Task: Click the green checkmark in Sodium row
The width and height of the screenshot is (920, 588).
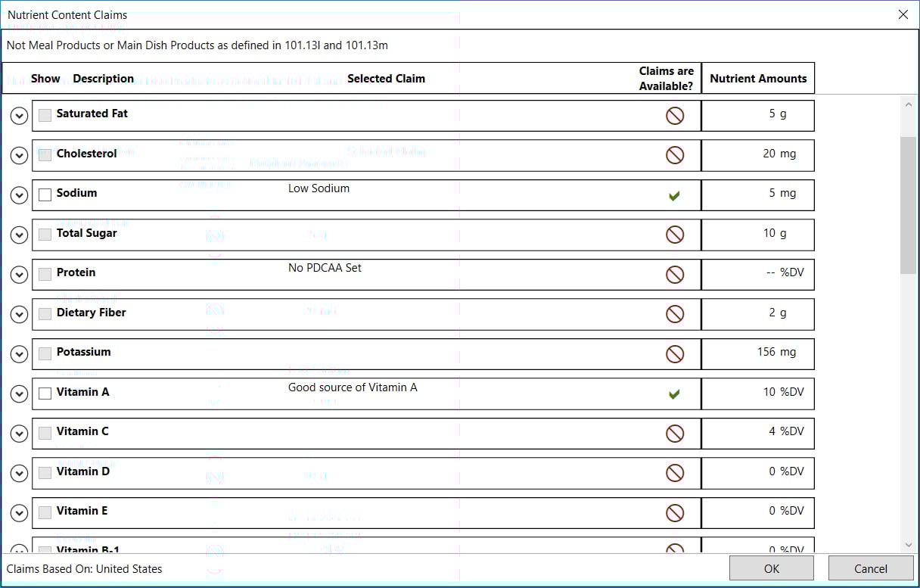Action: click(674, 196)
